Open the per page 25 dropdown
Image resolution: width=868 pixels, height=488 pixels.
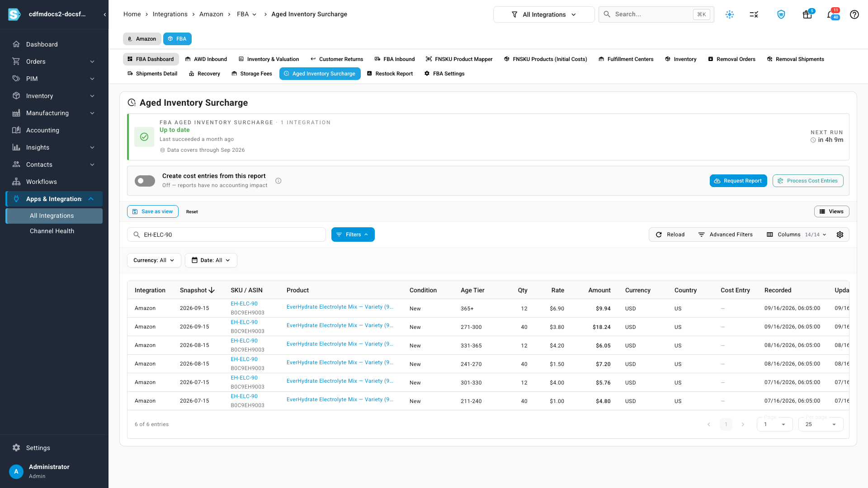pos(821,424)
